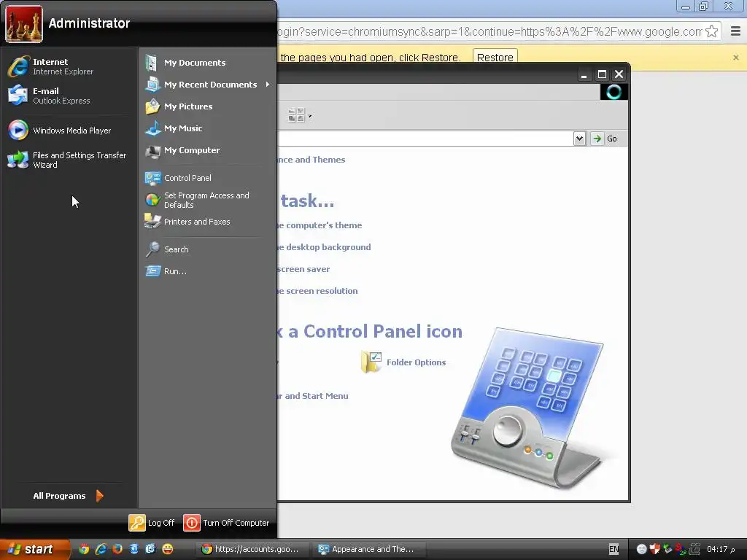Click the Appearance and Themes breadcrumb link
Screen dimensions: 747x560
click(x=311, y=160)
